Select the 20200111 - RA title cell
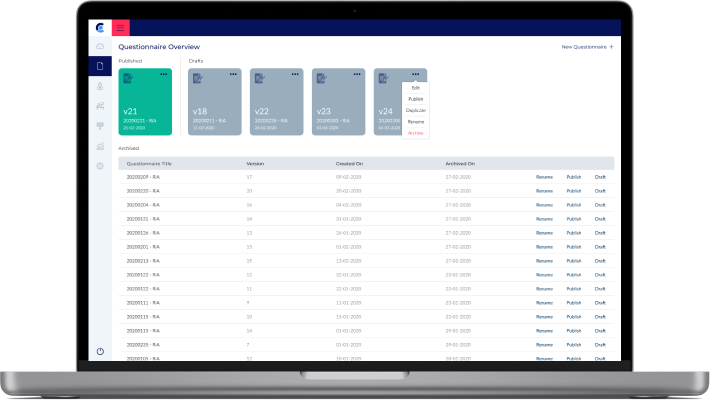 coord(143,303)
